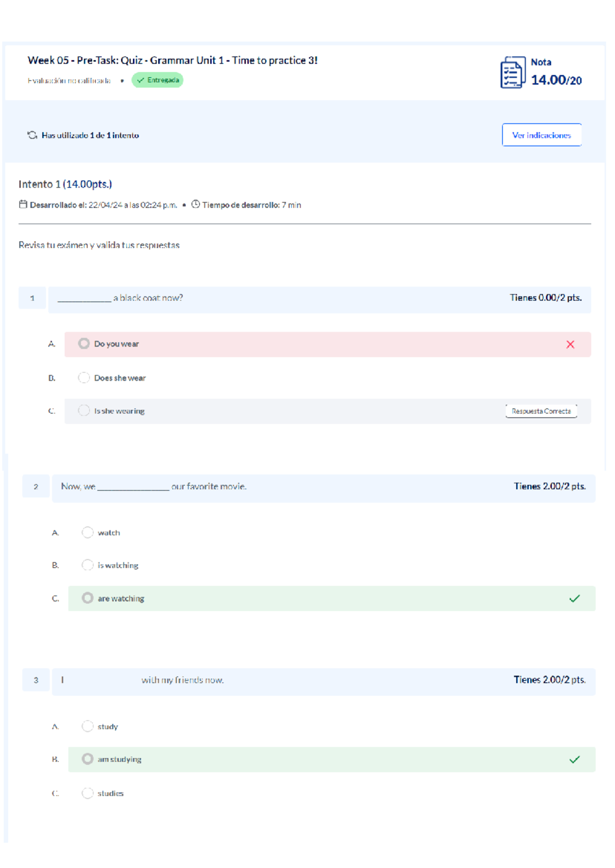Select the 'am studying' radio option

coord(88,759)
